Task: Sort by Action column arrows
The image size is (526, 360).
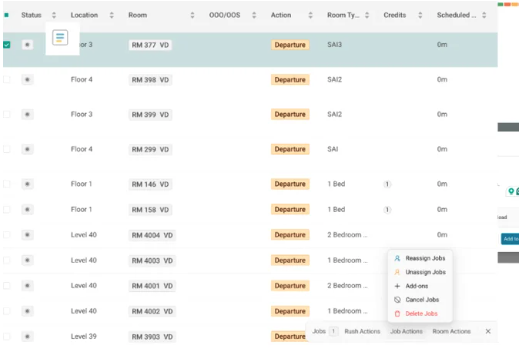Action: coord(310,15)
